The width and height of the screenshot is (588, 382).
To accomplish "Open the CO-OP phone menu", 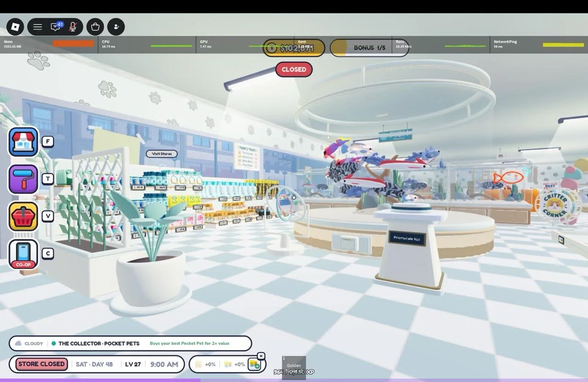I will tap(23, 254).
